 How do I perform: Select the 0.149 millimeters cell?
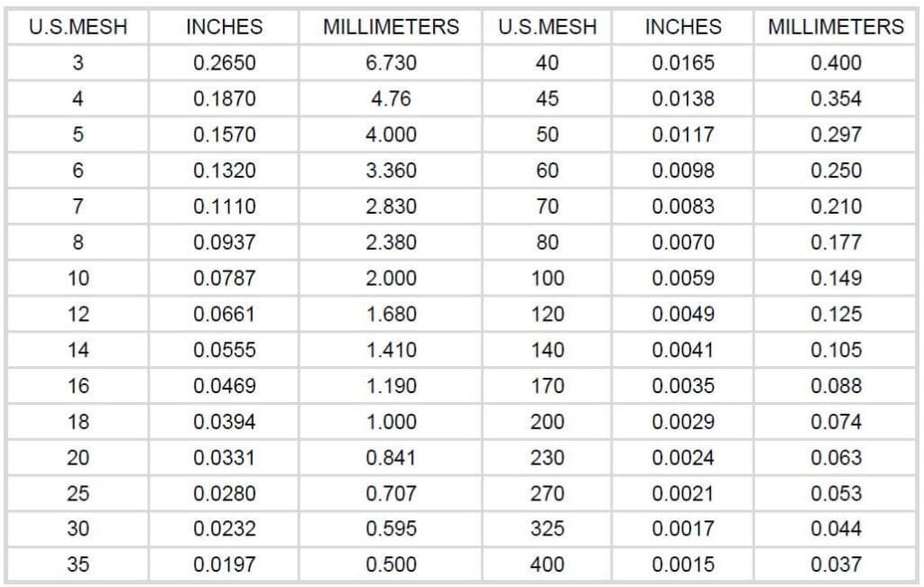click(836, 279)
